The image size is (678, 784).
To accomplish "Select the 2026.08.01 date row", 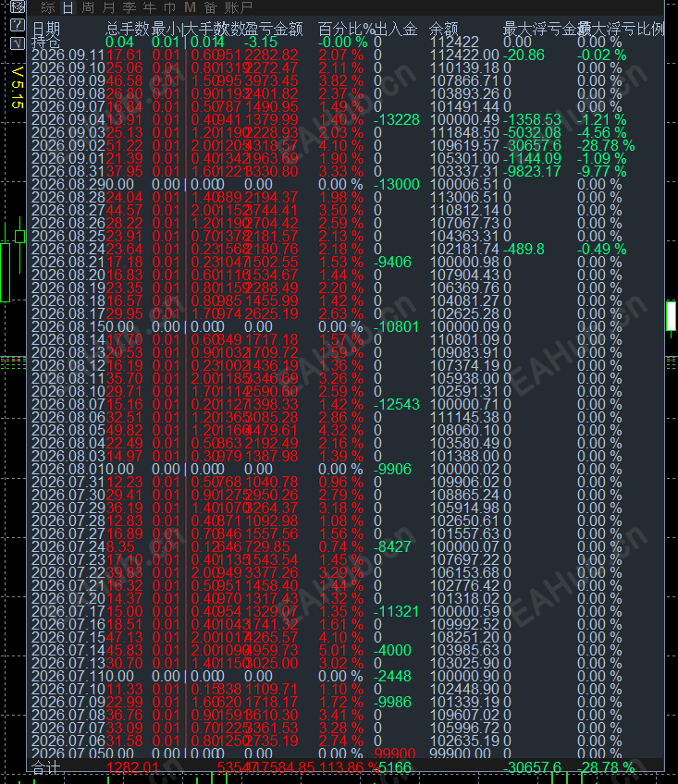I will pos(68,469).
